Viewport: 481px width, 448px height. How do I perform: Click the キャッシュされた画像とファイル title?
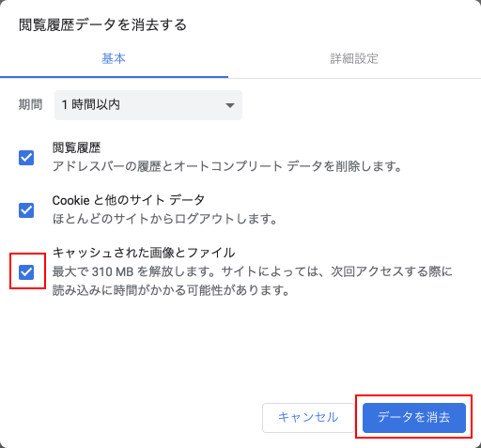pyautogui.click(x=144, y=253)
